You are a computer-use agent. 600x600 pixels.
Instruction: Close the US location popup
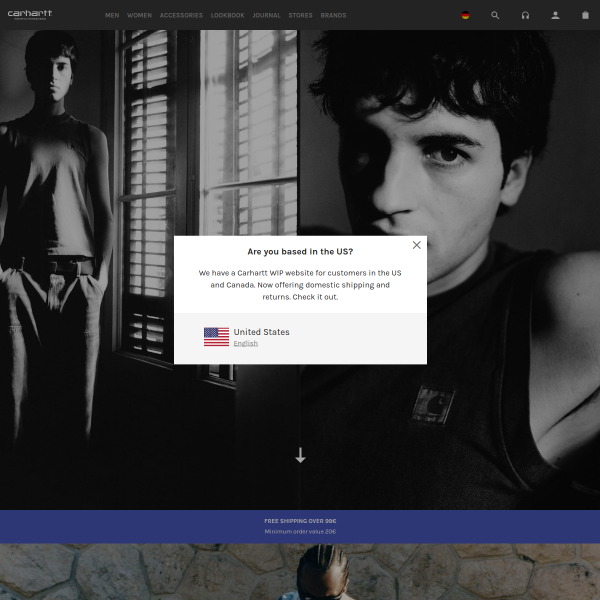coord(417,245)
